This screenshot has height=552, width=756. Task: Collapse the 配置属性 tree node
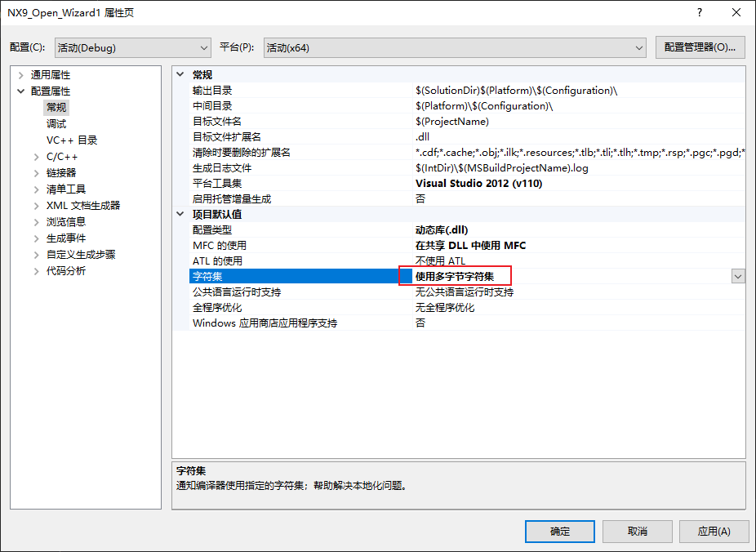pos(21,91)
